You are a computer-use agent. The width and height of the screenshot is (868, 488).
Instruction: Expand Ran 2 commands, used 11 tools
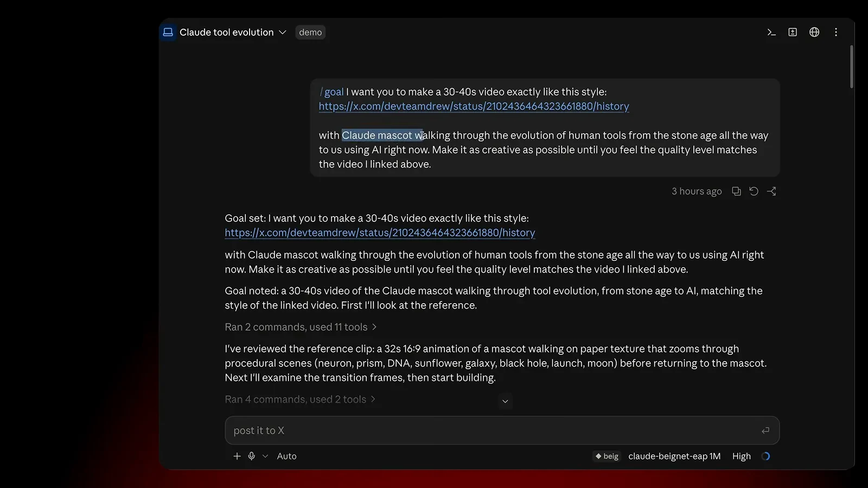pos(301,327)
